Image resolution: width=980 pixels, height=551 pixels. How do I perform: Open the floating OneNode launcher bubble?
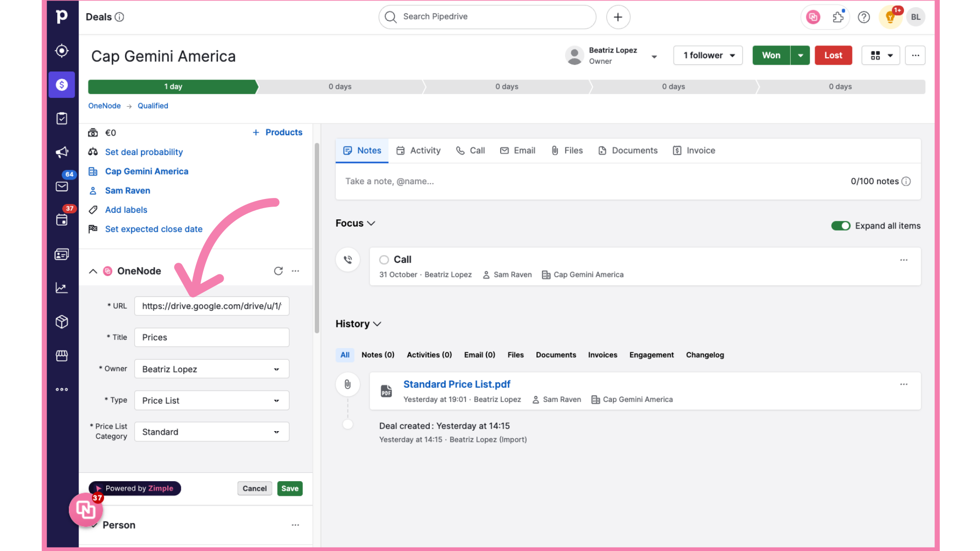point(86,509)
